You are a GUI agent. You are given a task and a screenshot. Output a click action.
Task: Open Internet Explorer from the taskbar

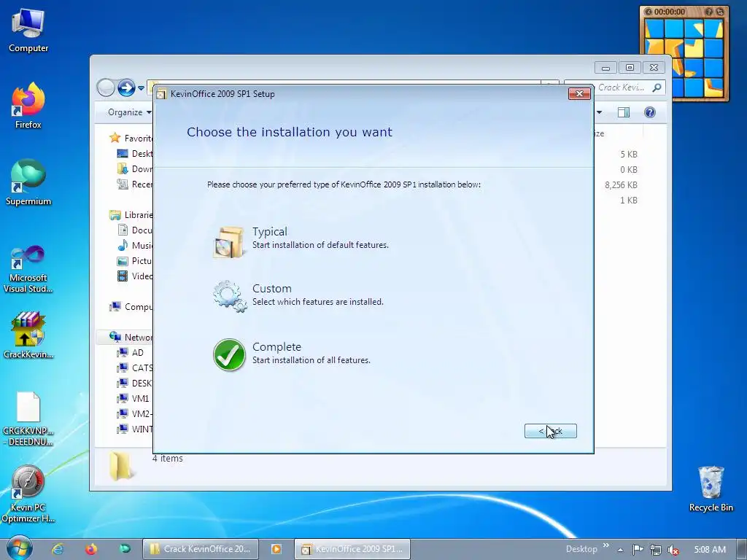58,549
